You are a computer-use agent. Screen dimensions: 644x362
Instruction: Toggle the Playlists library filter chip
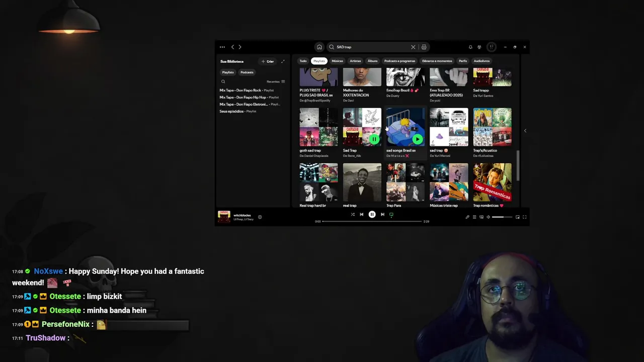pyautogui.click(x=228, y=72)
